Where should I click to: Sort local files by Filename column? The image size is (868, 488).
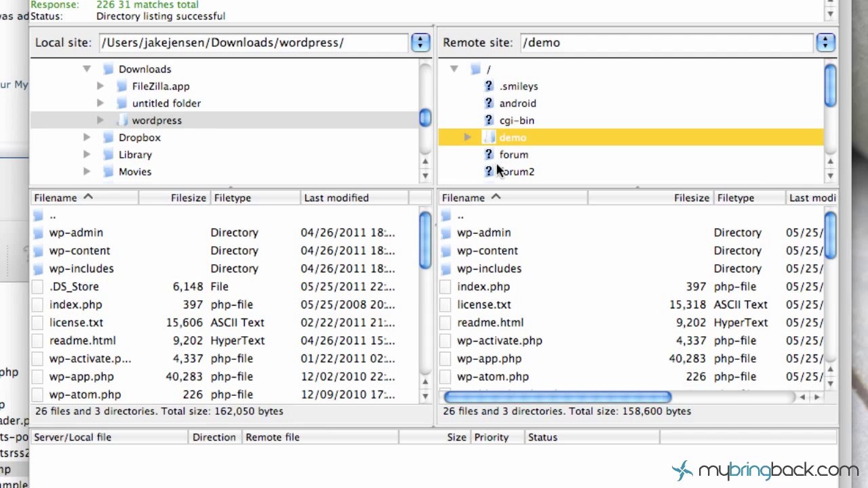click(x=85, y=198)
